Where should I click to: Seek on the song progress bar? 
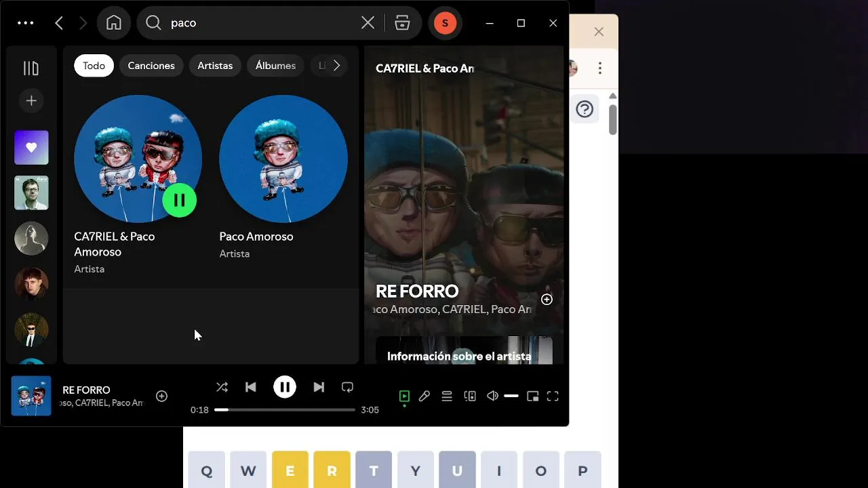tap(285, 409)
